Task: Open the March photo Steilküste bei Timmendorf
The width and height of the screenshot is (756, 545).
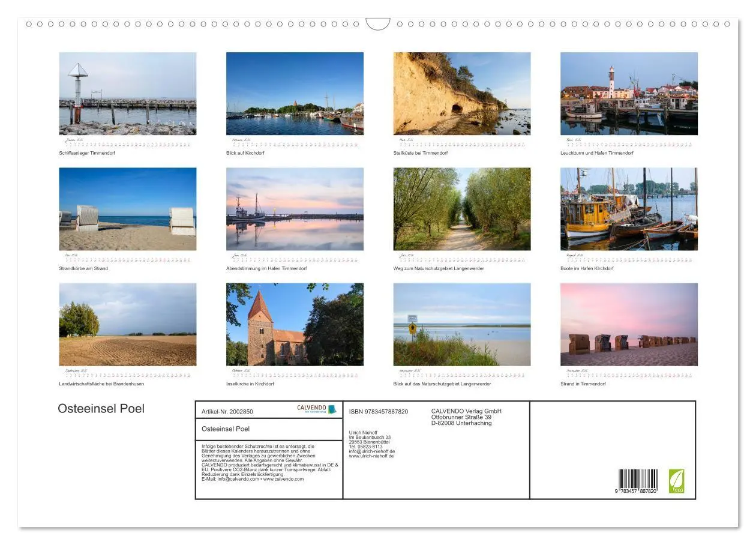Action: [x=462, y=94]
